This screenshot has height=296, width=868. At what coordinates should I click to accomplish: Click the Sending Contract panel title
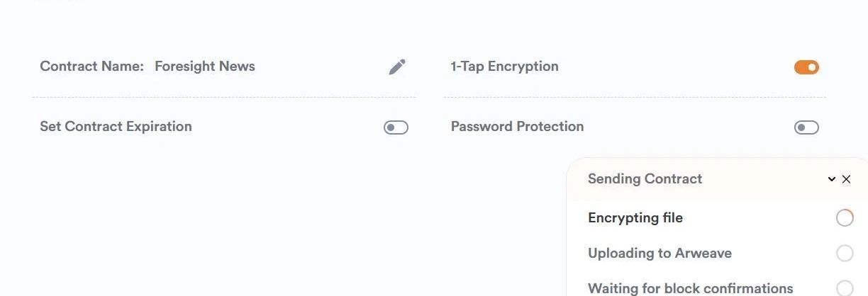click(x=645, y=179)
